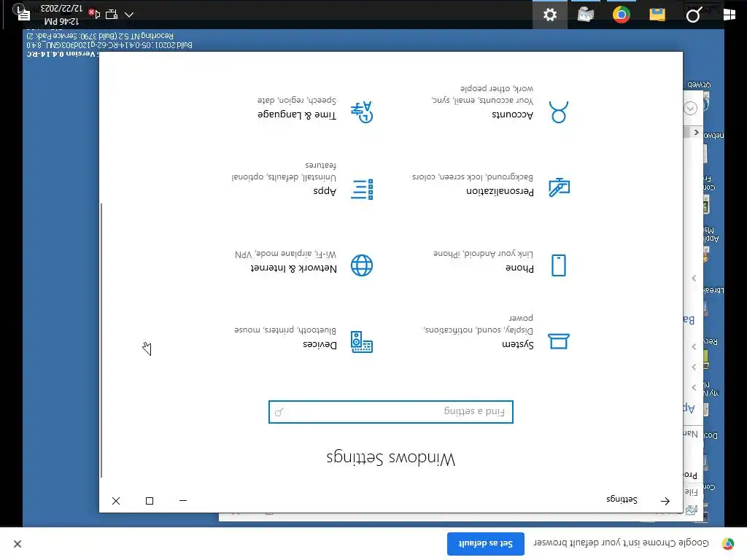Open the Apps list icon

point(362,189)
